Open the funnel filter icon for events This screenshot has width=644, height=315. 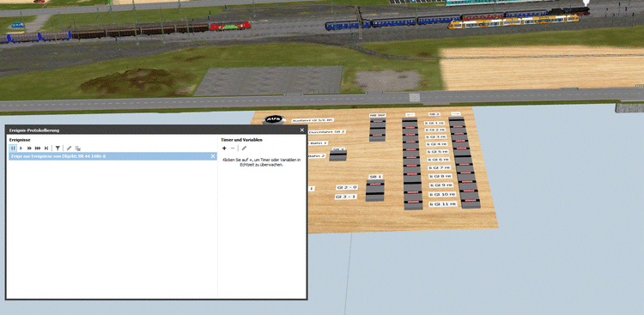click(x=58, y=148)
